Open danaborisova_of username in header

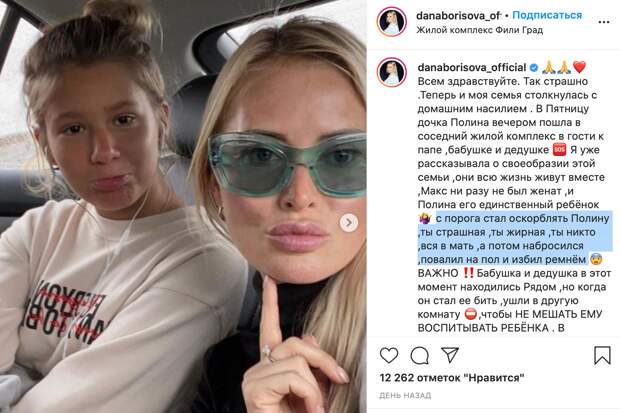pos(459,15)
